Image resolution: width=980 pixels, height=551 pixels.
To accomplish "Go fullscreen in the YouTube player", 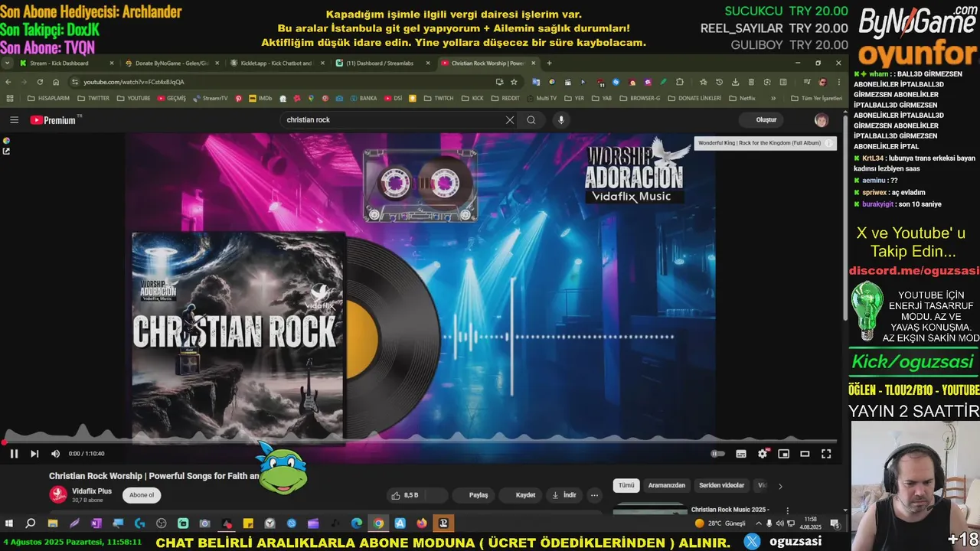I will click(826, 454).
